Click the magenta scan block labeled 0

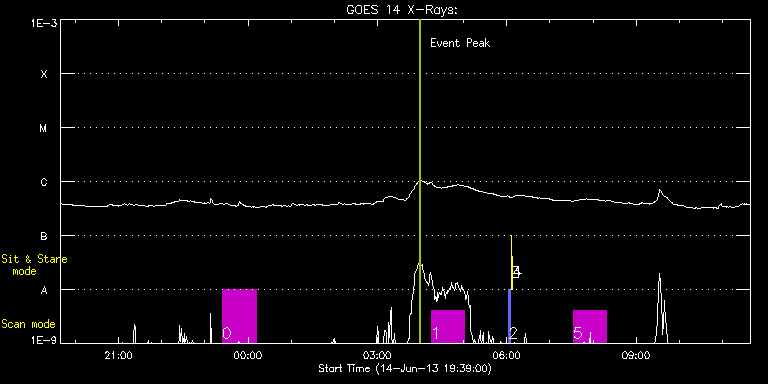click(x=239, y=316)
